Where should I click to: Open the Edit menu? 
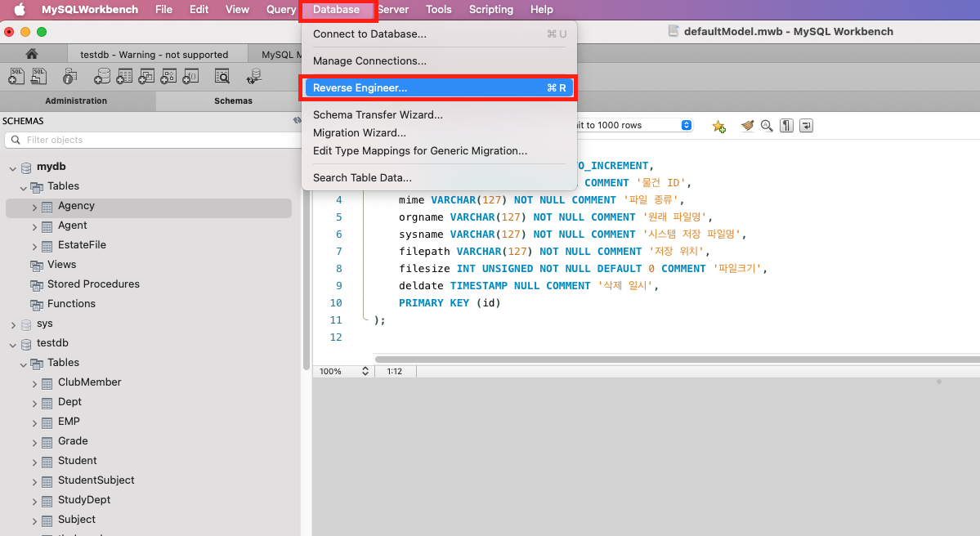tap(199, 9)
